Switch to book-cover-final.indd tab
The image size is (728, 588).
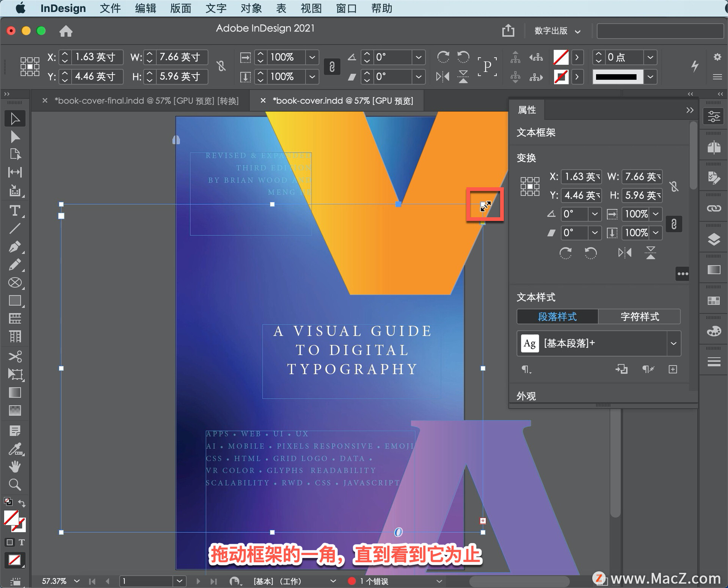146,101
